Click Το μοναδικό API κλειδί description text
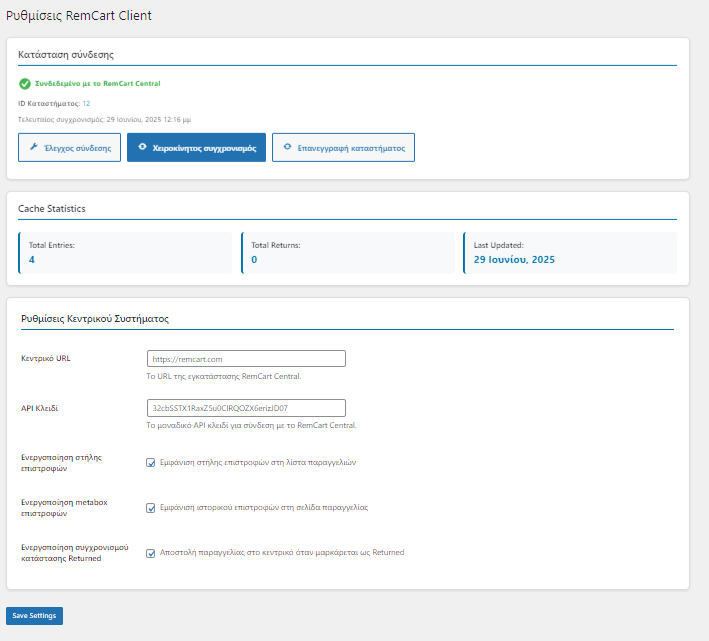This screenshot has height=641, width=709. pyautogui.click(x=251, y=425)
